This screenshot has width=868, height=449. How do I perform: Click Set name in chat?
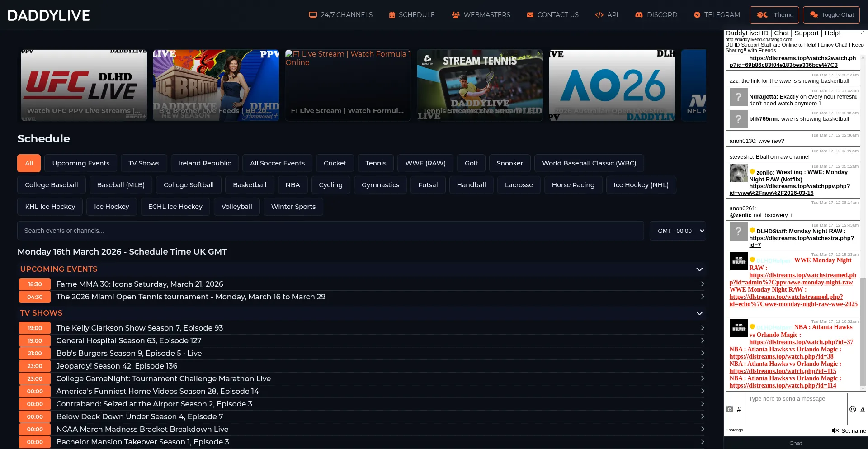(x=854, y=431)
